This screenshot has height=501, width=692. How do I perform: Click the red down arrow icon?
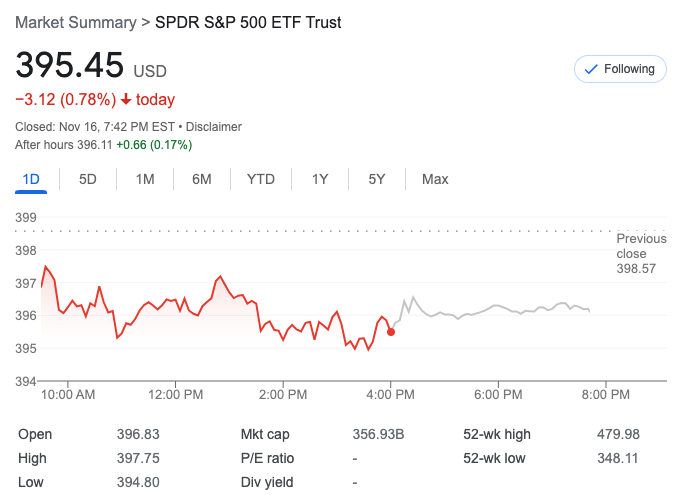pos(126,100)
